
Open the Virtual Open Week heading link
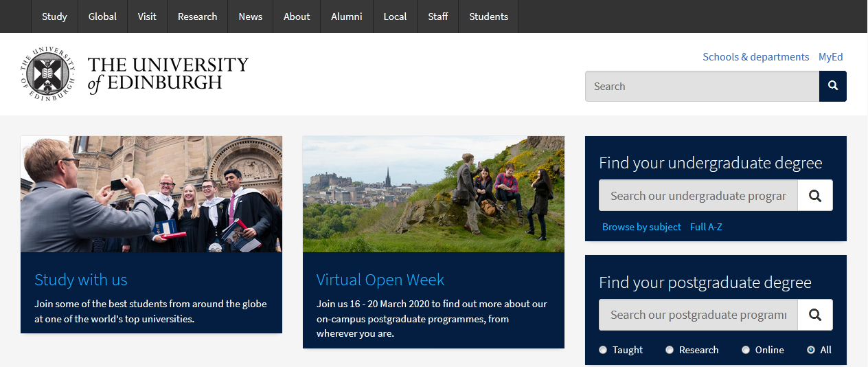coord(380,280)
